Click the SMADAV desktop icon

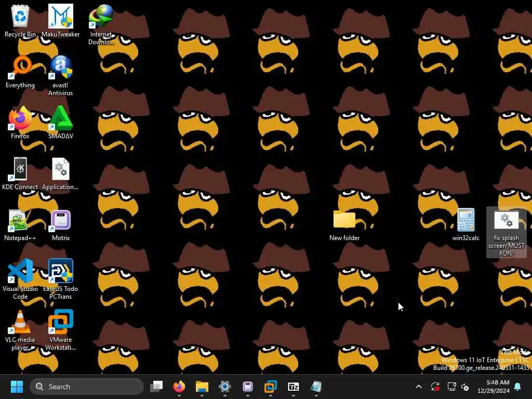click(60, 123)
